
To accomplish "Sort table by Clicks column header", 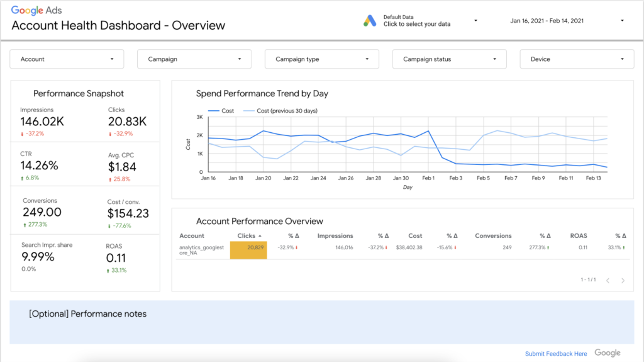I will (x=247, y=235).
